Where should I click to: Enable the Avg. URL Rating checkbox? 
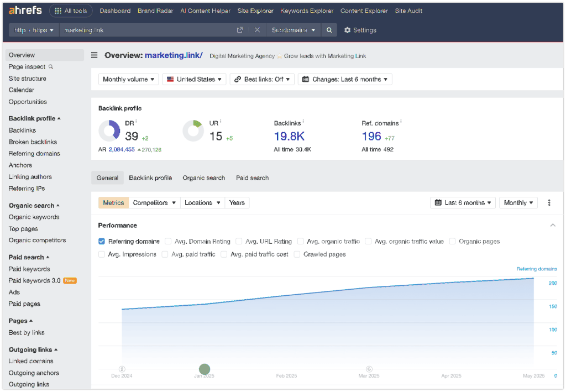pyautogui.click(x=239, y=241)
